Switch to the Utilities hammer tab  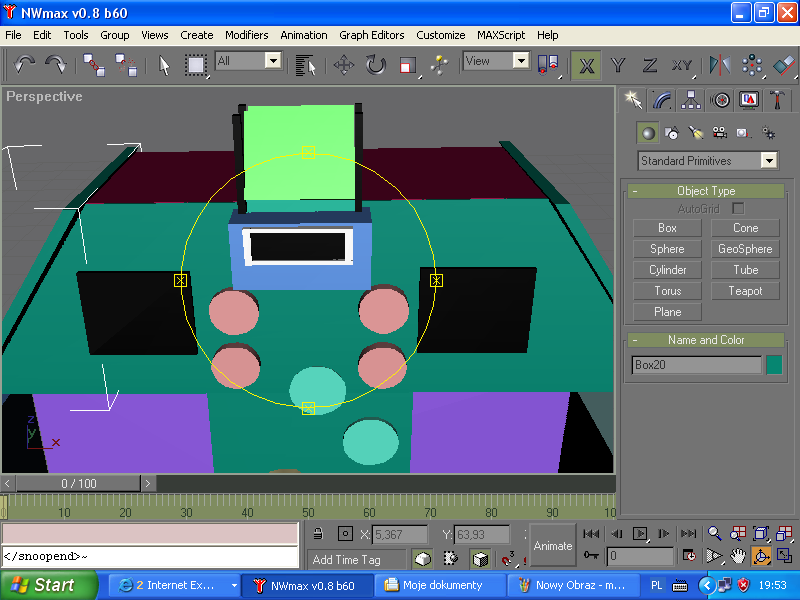777,100
